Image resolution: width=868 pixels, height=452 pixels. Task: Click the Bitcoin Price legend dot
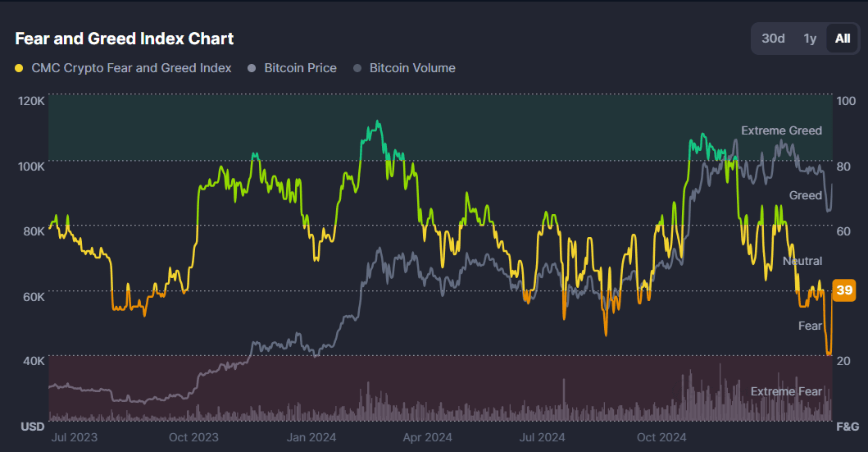coord(252,68)
